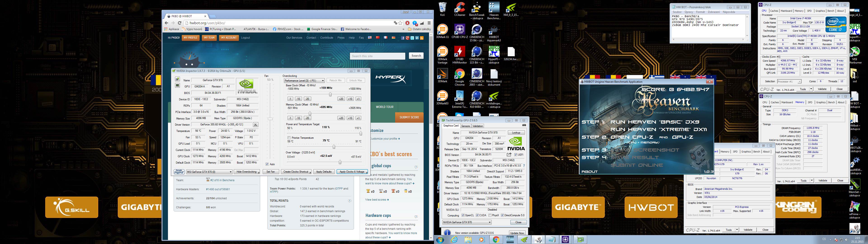Click the Over Voltage slider thumb
The width and height of the screenshot is (868, 244).
(340, 162)
